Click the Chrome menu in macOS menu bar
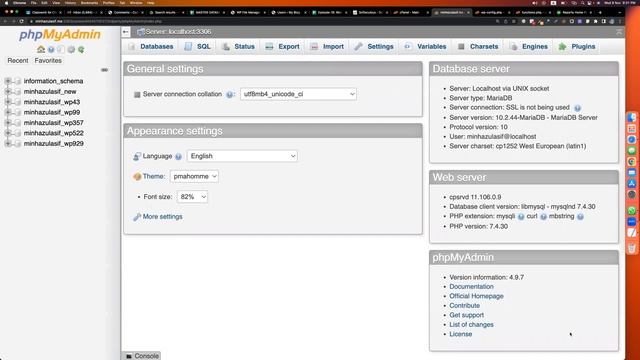This screenshot has width=640, height=360. click(19, 3)
